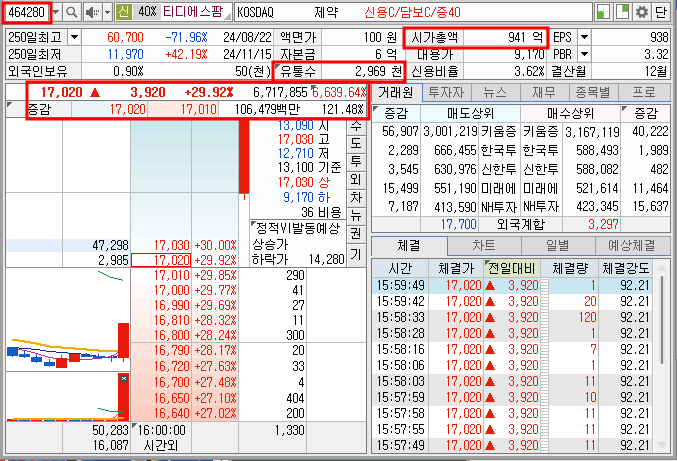Click the 체결강도 column header
Viewport: 677px width, 461px height.
[x=626, y=268]
